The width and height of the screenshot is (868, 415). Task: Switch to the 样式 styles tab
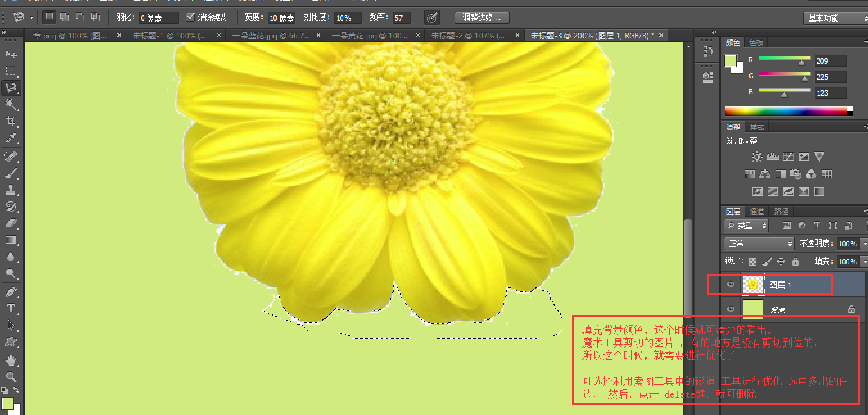[757, 127]
